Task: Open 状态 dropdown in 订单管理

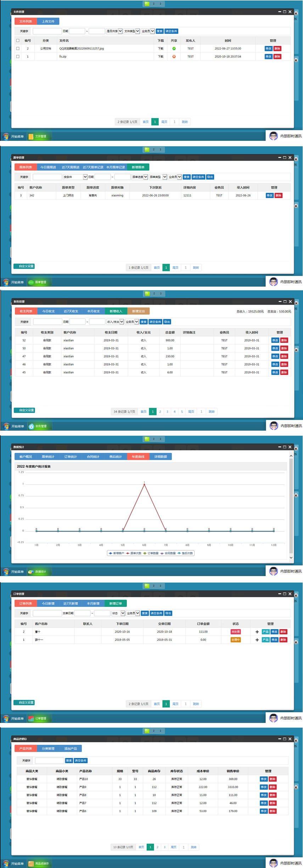Action: coord(118,613)
